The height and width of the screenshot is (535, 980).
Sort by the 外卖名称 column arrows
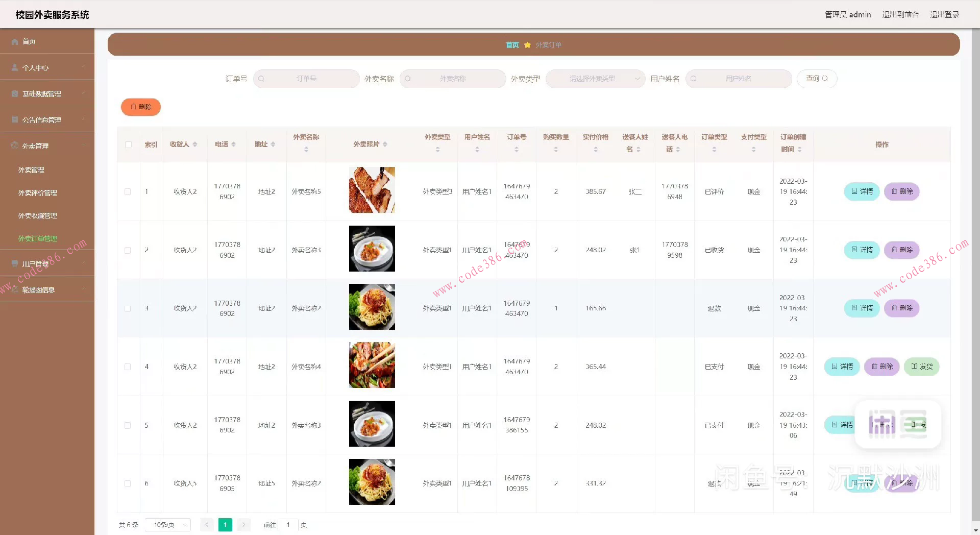point(306,150)
